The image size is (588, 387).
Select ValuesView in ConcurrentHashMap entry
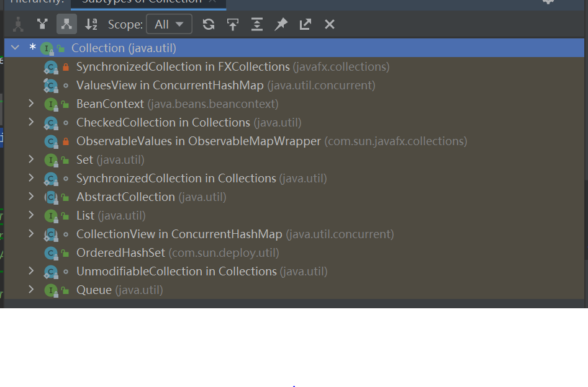(x=170, y=85)
